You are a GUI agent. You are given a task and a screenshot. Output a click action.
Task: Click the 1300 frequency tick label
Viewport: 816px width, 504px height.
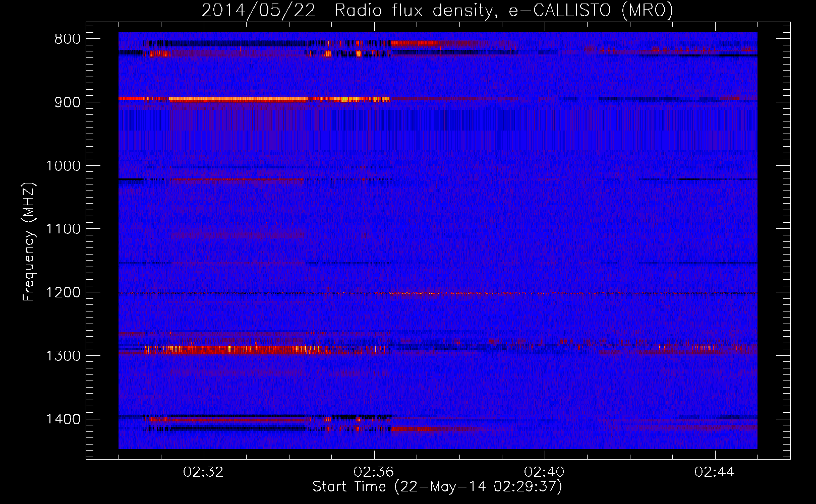pyautogui.click(x=63, y=356)
